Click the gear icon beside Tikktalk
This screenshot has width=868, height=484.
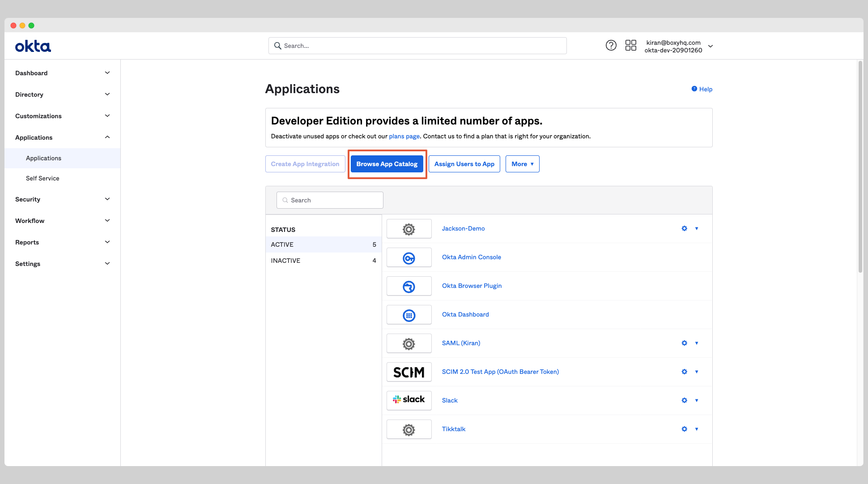[684, 429]
